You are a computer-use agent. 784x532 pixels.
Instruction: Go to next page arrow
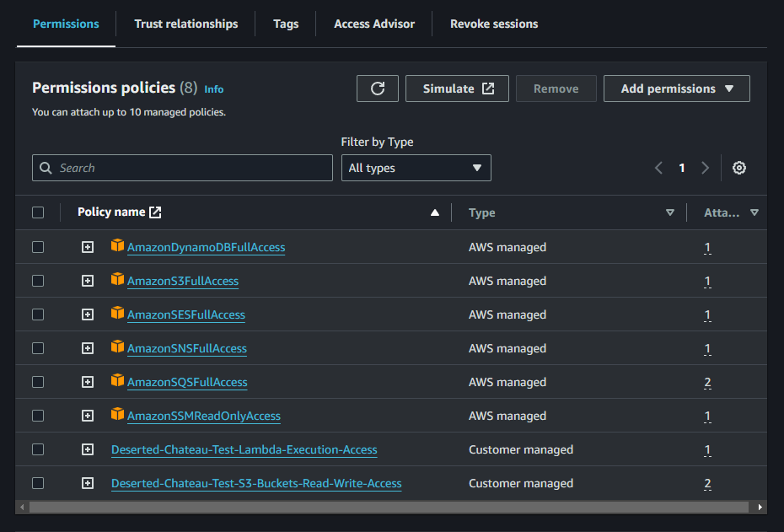point(706,168)
